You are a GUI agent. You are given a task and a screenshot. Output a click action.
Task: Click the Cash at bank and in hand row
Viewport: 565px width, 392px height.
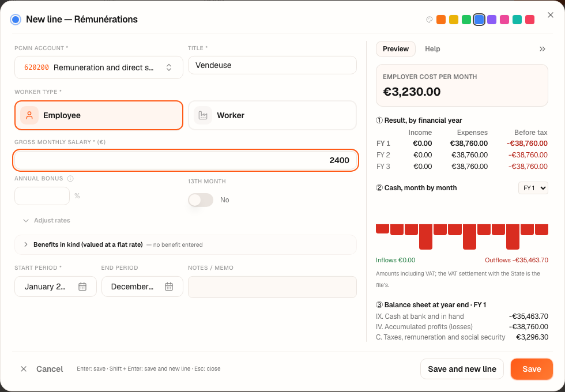coord(462,316)
